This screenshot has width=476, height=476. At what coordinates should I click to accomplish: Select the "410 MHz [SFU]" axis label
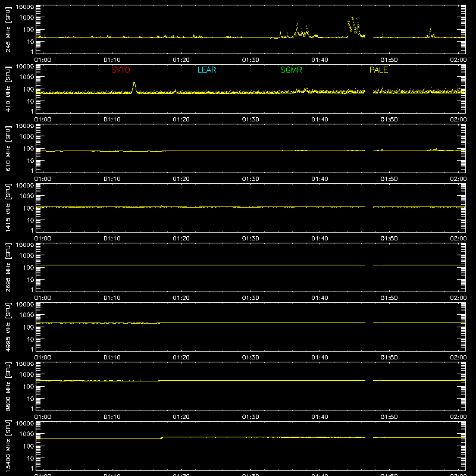[8, 89]
